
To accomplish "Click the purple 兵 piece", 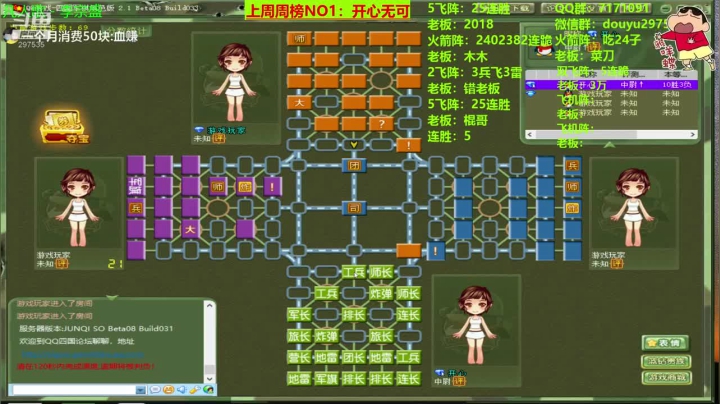I will [136, 208].
